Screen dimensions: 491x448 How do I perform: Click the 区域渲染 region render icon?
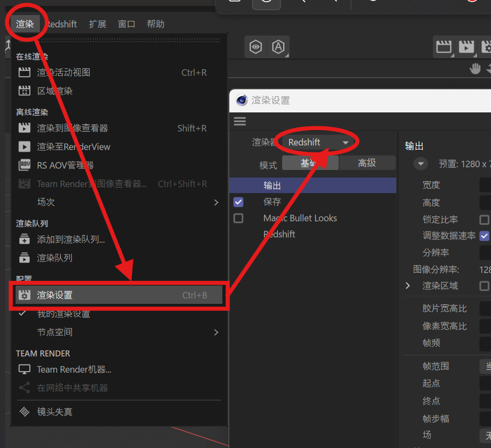point(24,91)
